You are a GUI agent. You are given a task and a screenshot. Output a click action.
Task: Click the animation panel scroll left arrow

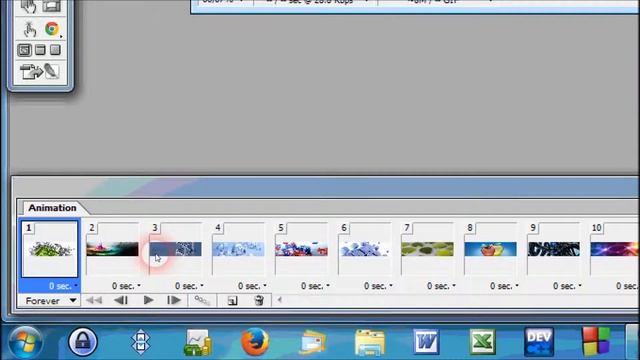coord(280,300)
